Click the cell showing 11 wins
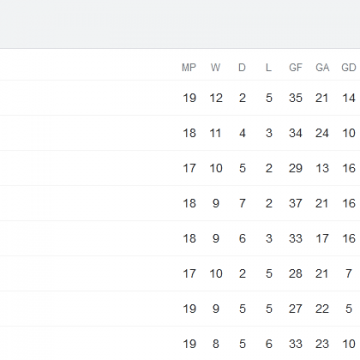Viewport: 360px width, 360px height. click(x=215, y=133)
